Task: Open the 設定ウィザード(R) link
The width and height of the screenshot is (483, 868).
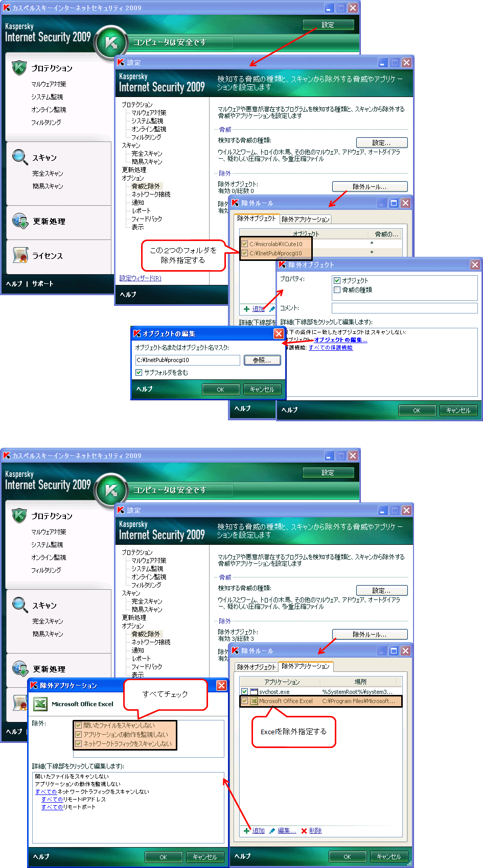Action: (x=141, y=278)
